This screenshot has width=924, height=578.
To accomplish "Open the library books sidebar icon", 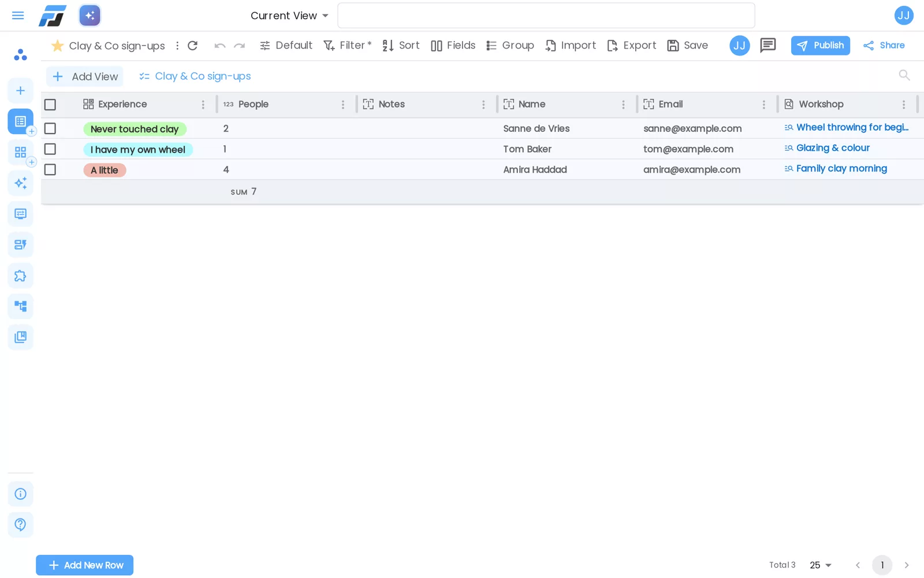I will coord(20,337).
